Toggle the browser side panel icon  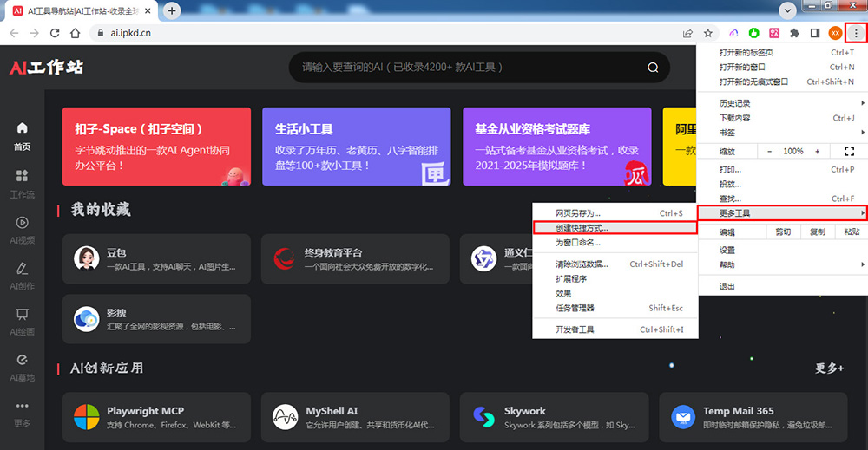point(815,33)
